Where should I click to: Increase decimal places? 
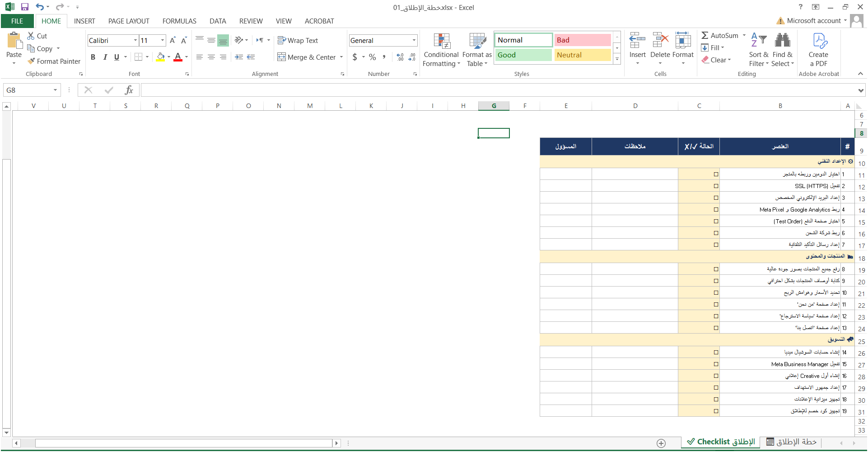point(400,57)
